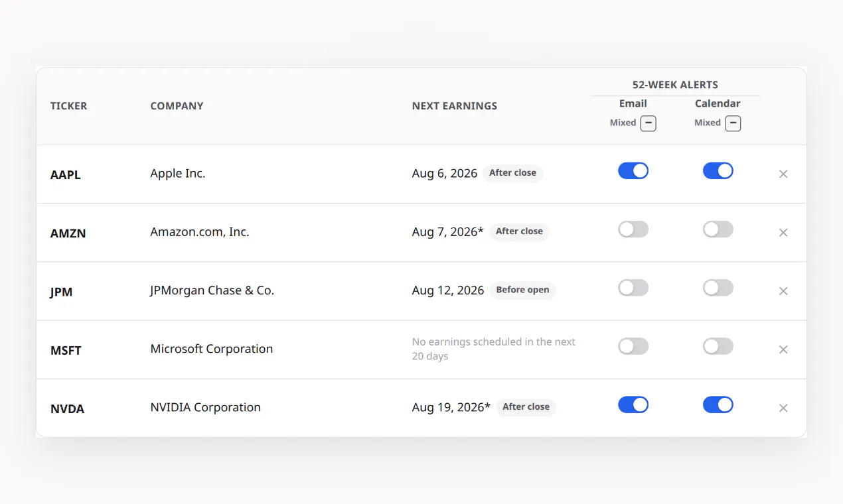Enable Email alert for MSFT

coord(633,346)
